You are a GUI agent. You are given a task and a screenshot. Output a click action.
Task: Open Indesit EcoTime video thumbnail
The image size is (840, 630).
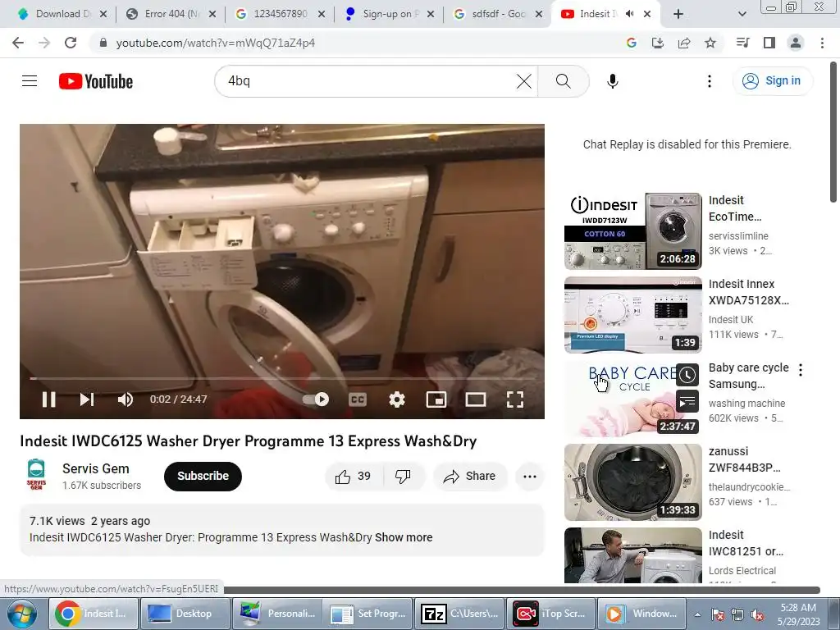pos(632,231)
